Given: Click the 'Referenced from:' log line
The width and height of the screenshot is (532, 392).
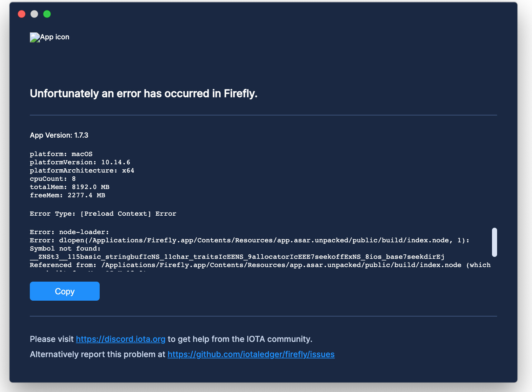Looking at the screenshot, I should pos(260,265).
